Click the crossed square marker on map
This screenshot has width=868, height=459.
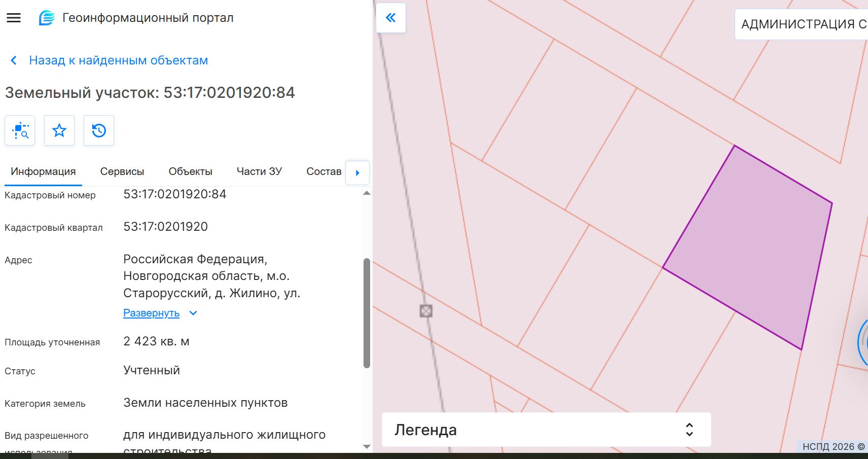click(426, 311)
